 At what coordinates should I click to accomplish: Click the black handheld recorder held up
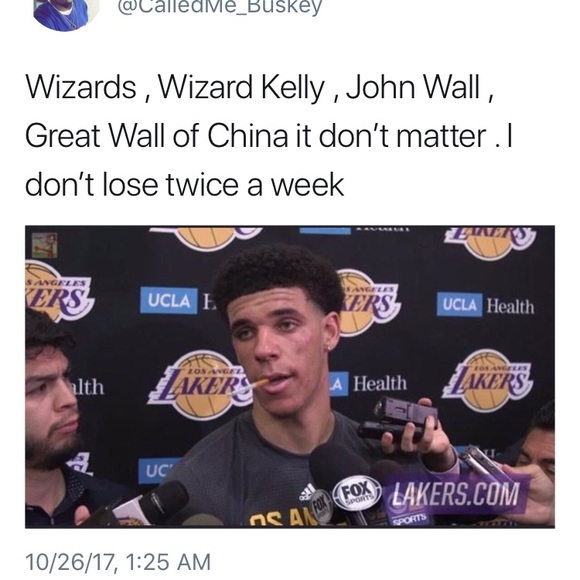coord(398,419)
